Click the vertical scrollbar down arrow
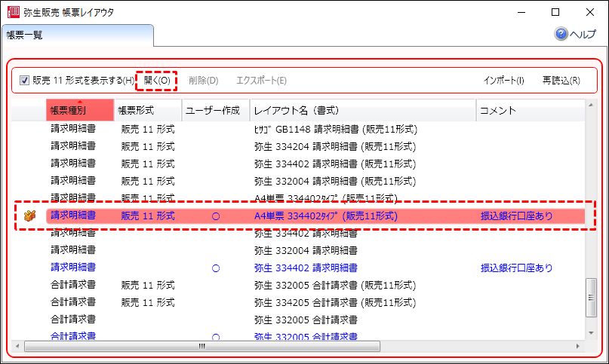609x364 pixels. click(x=591, y=333)
